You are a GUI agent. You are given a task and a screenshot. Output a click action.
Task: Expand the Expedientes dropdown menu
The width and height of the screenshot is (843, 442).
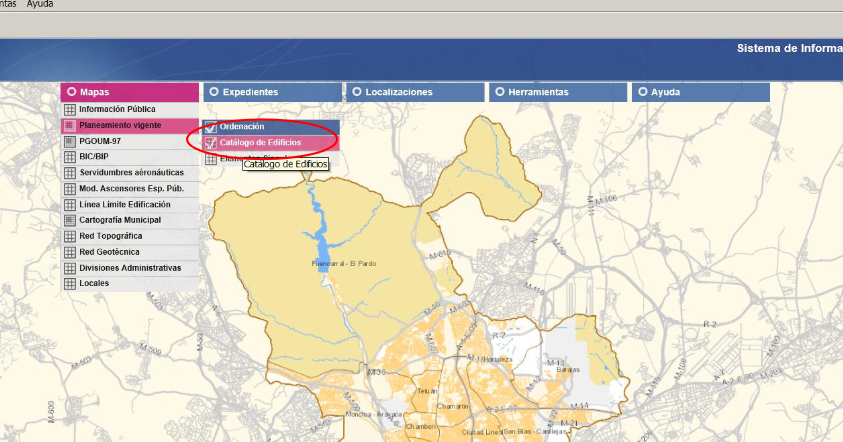tap(272, 92)
